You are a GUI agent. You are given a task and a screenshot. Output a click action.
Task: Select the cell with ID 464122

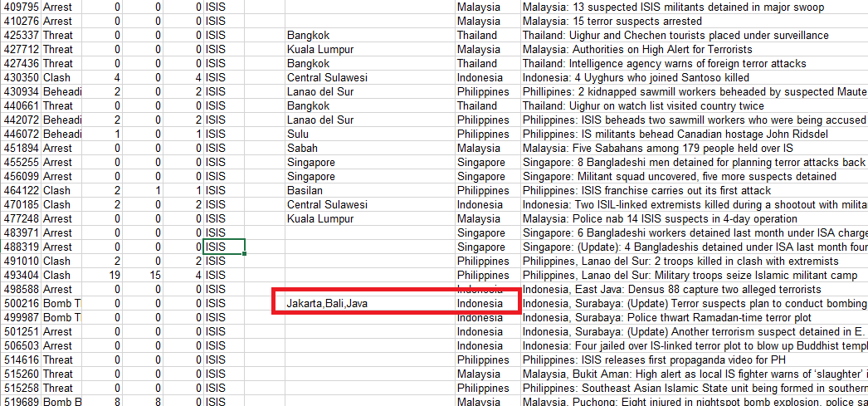[21, 190]
